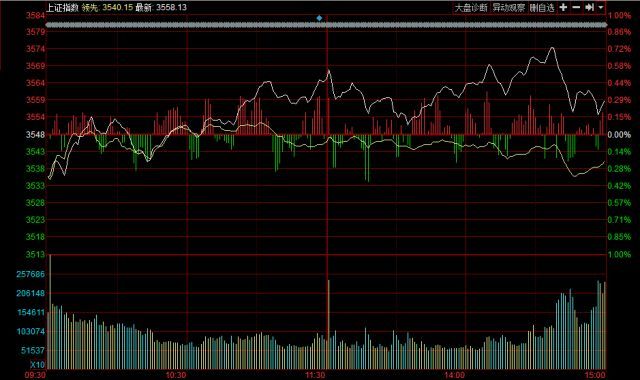Open 大盘诊断 market diagnosis

[471, 7]
